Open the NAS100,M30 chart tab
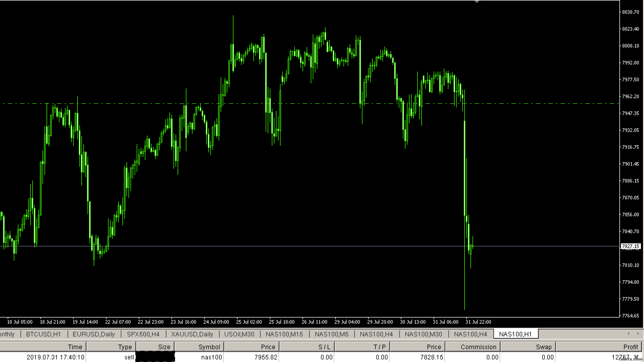This screenshot has height=362, width=644. 423,334
